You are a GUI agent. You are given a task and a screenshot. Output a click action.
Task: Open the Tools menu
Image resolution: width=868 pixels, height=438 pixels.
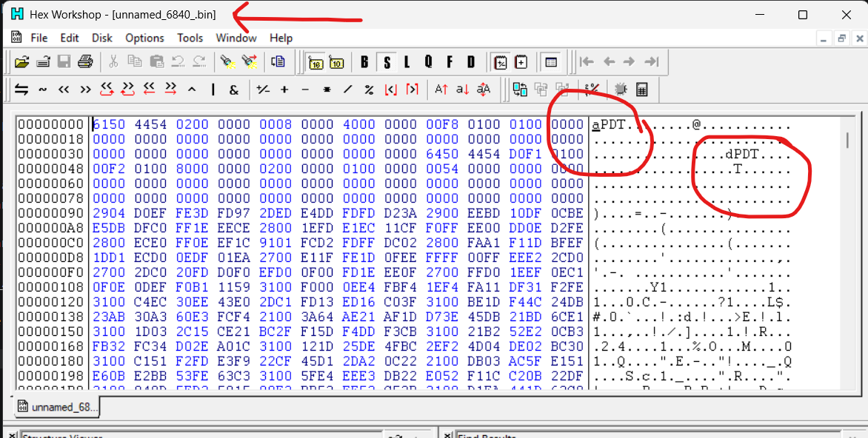click(x=190, y=38)
